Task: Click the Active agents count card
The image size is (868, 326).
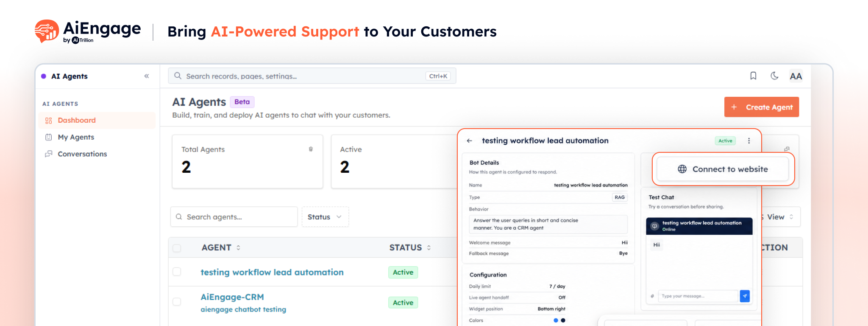Action: (394, 161)
